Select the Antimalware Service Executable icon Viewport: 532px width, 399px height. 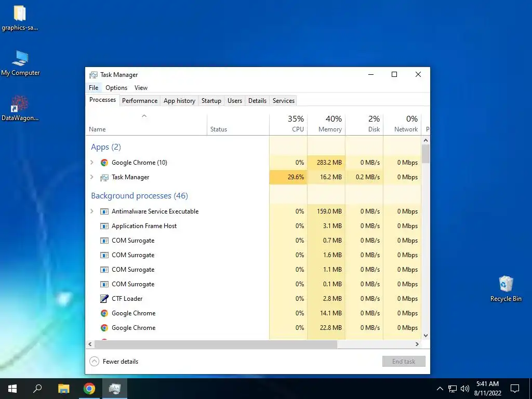104,211
